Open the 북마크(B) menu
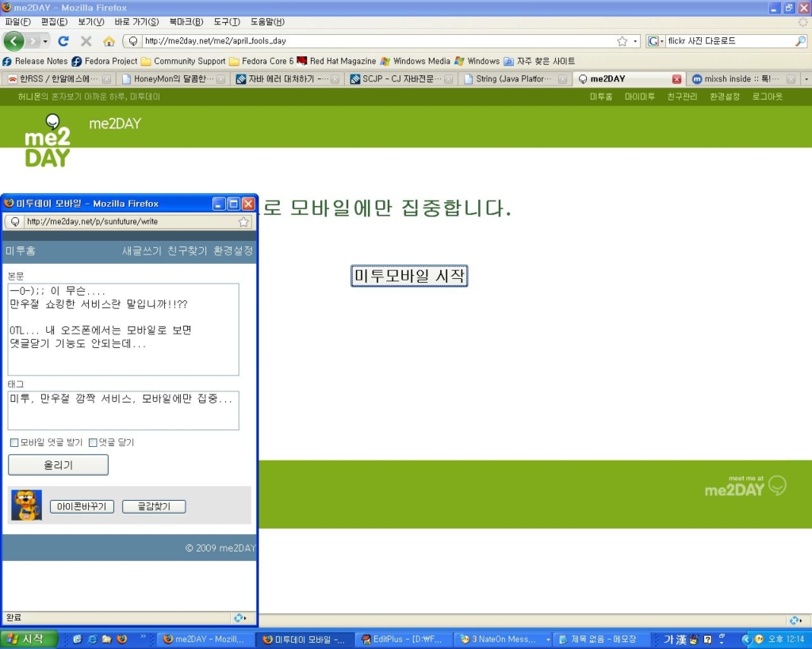The height and width of the screenshot is (649, 812). pos(186,21)
